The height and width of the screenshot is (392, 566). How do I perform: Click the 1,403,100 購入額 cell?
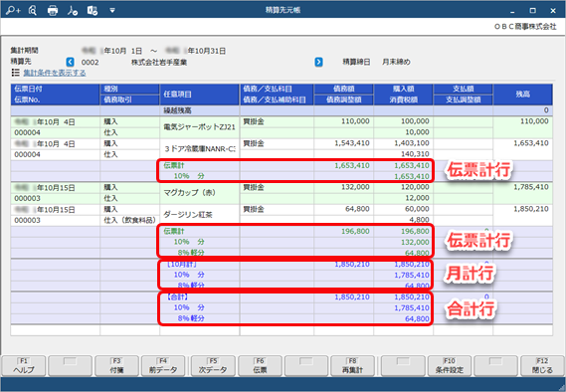coord(403,143)
